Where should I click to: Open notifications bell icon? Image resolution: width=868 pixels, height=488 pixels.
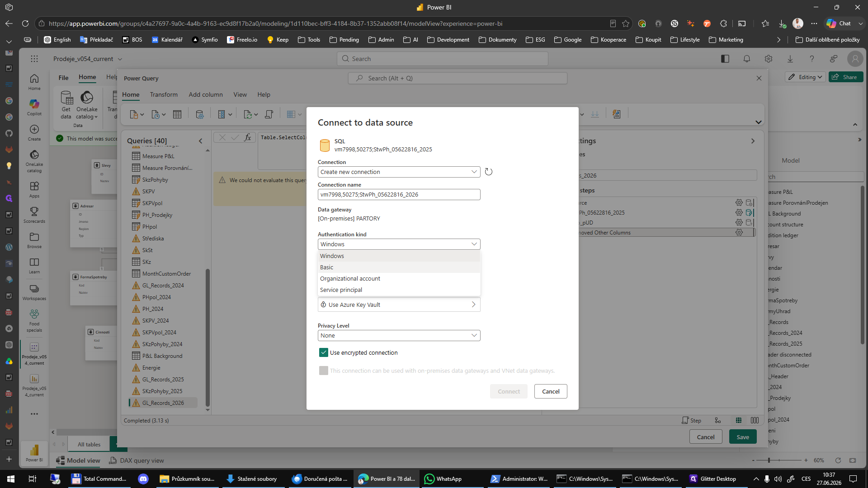(747, 59)
